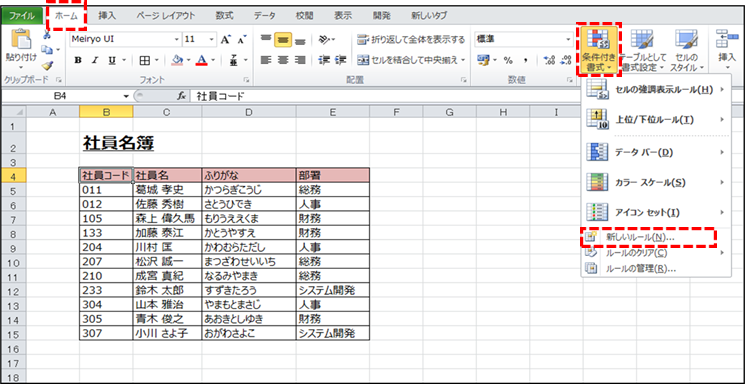Open the ファイル tab

(x=22, y=16)
